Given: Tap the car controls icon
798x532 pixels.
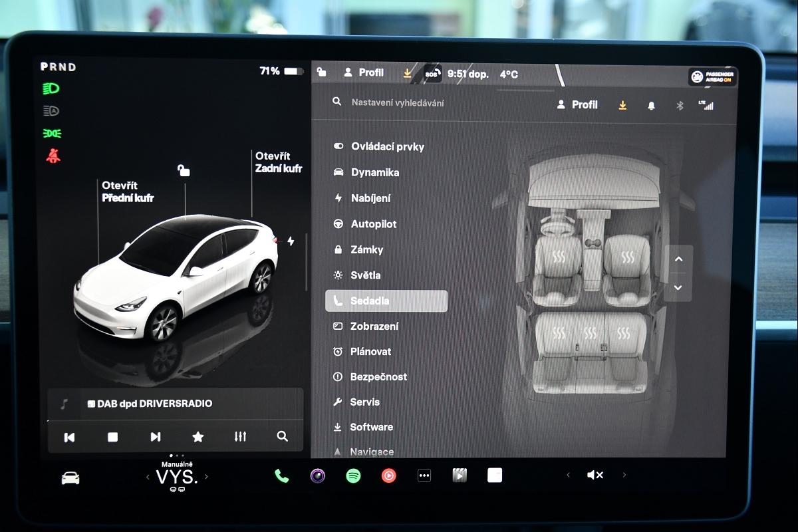Looking at the screenshot, I should tap(70, 478).
